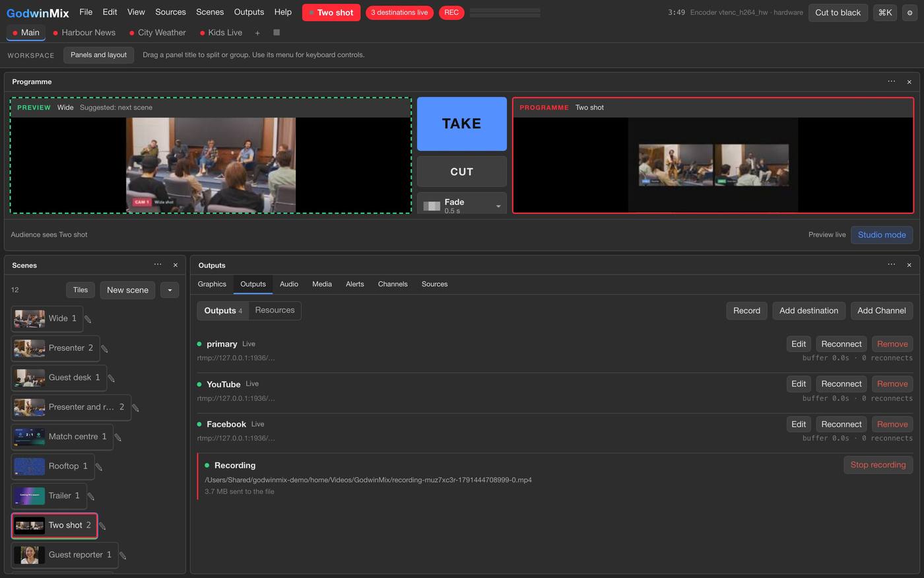Viewport: 924px width, 578px height.
Task: Switch to the City Weather show tab
Action: 158,32
